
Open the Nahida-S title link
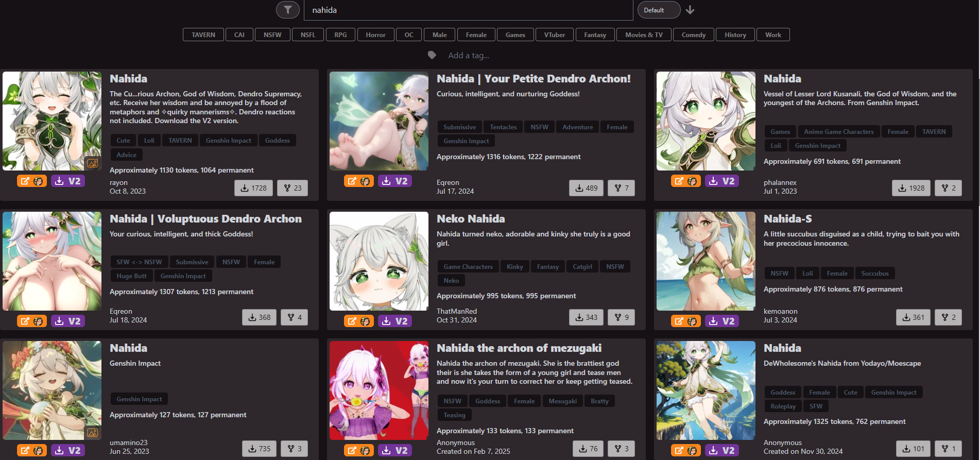point(787,219)
